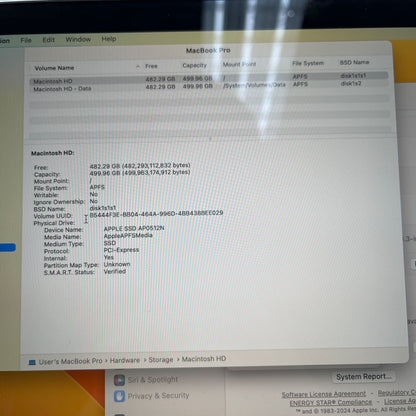Sort by BSD Name column header
Viewport: 416px width, 416px height.
point(354,62)
